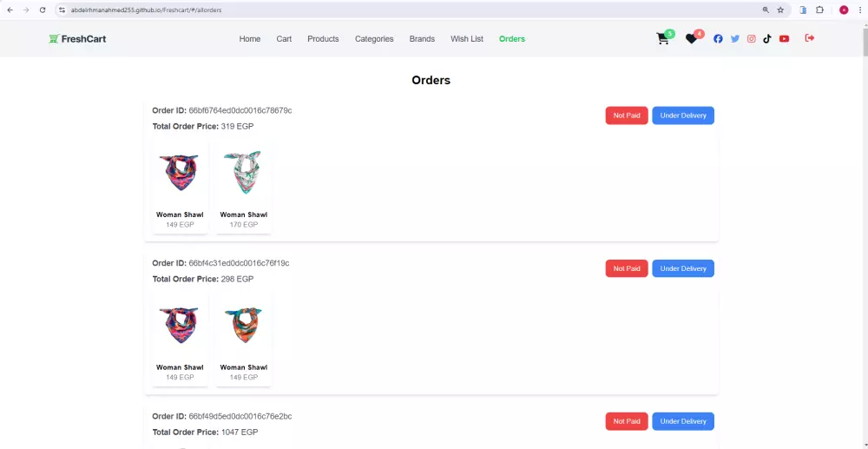Click Not Paid on the 1047 EGP order
The image size is (868, 449).
coord(627,421)
